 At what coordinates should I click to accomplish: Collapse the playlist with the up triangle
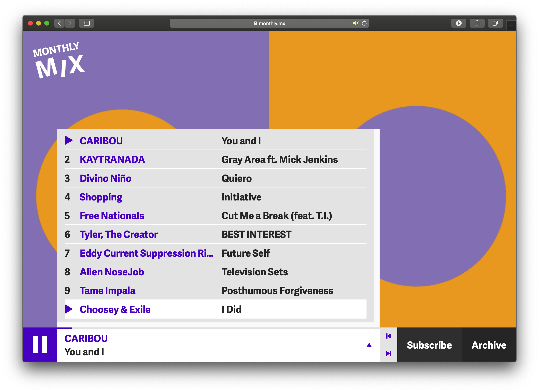369,345
